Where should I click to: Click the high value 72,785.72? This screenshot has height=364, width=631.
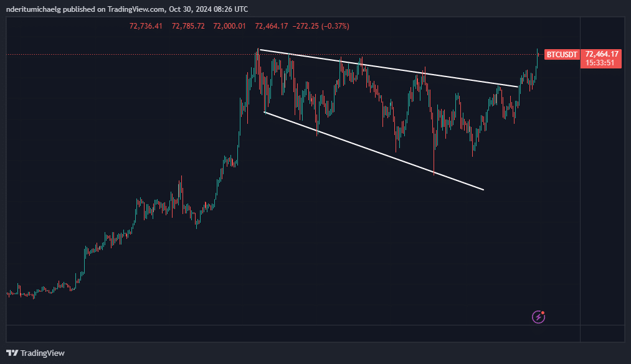(189, 26)
